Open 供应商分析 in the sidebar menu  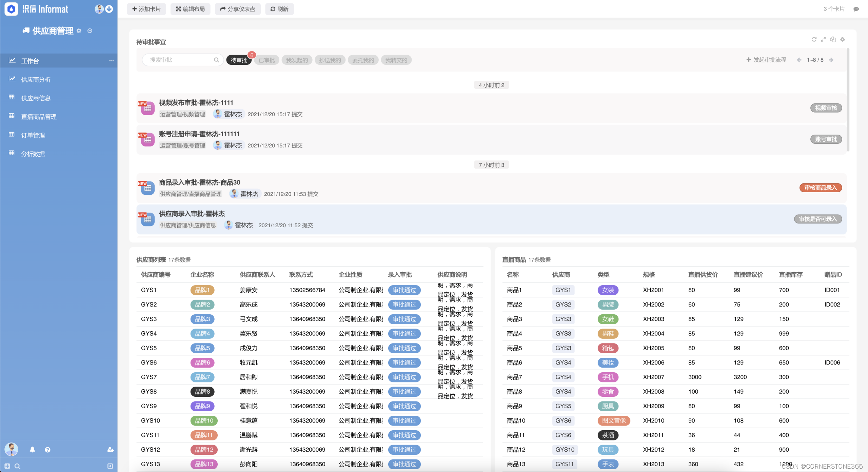36,79
